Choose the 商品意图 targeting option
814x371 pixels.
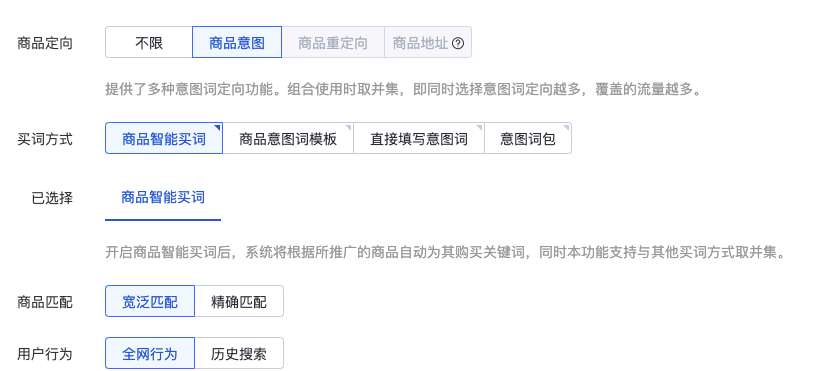pos(237,43)
